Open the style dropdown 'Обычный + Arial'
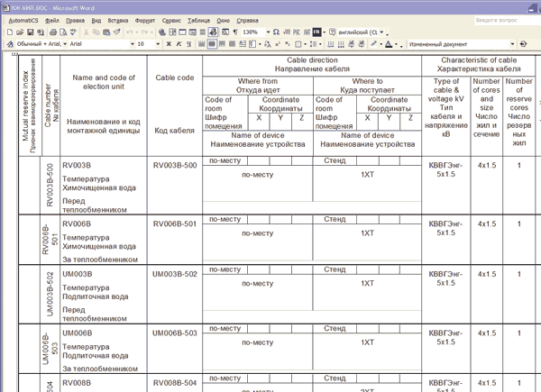The image size is (541, 392). click(x=65, y=44)
